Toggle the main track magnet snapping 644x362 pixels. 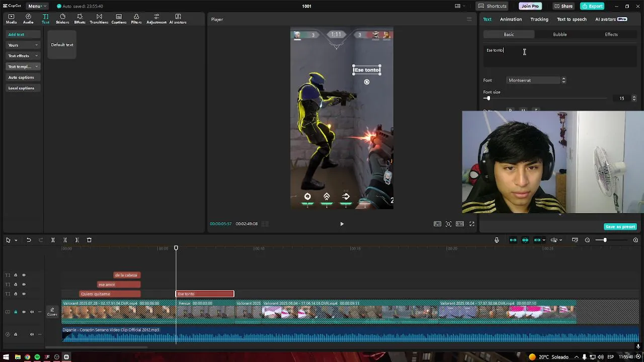pyautogui.click(x=513, y=240)
